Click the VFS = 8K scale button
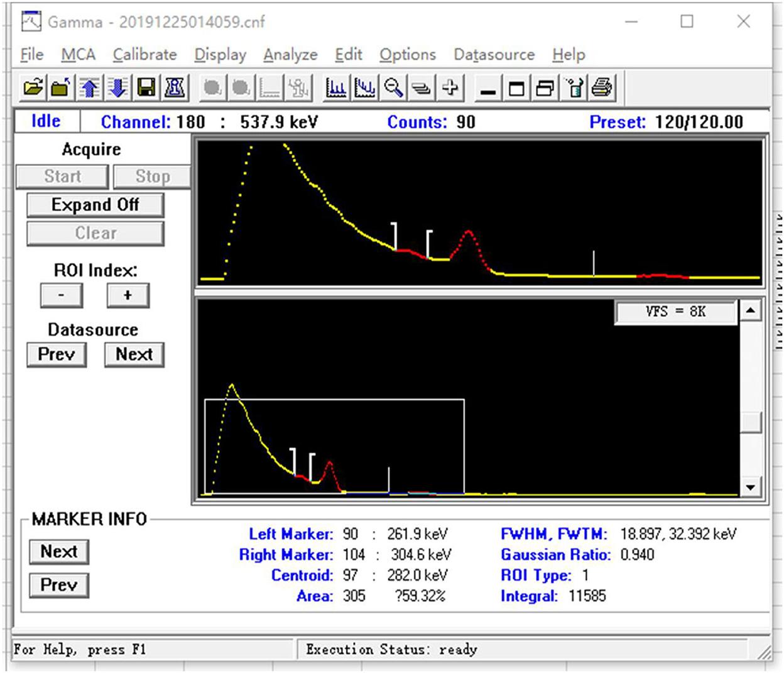Viewport: 784px width, 673px height. 675,312
